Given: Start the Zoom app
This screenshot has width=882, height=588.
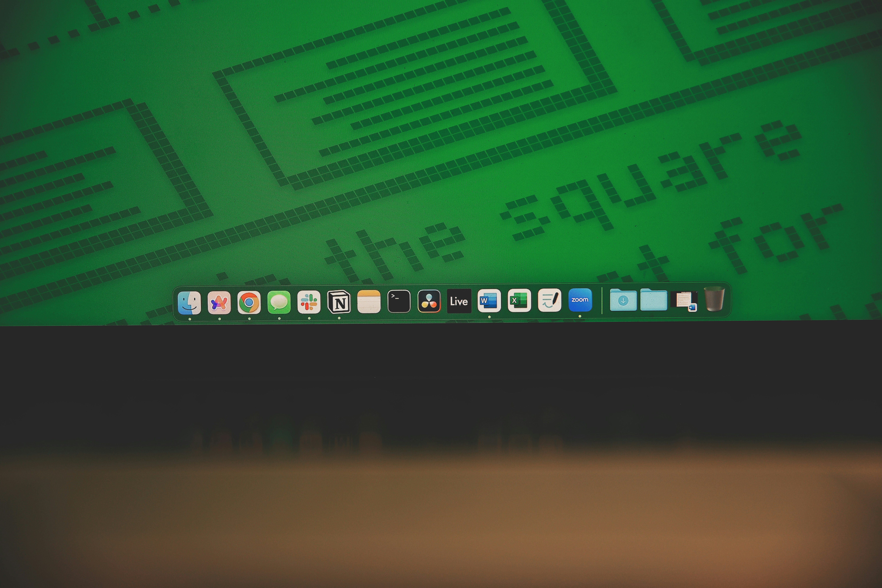Looking at the screenshot, I should click(580, 300).
